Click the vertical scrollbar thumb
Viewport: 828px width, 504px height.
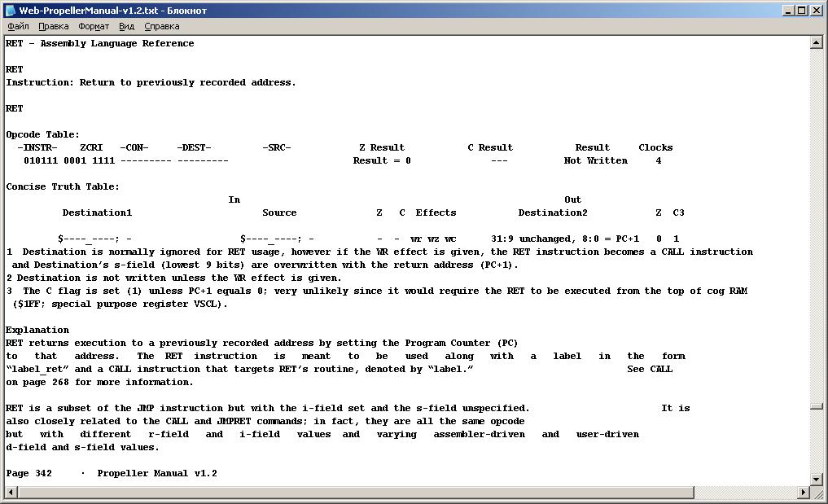click(816, 406)
